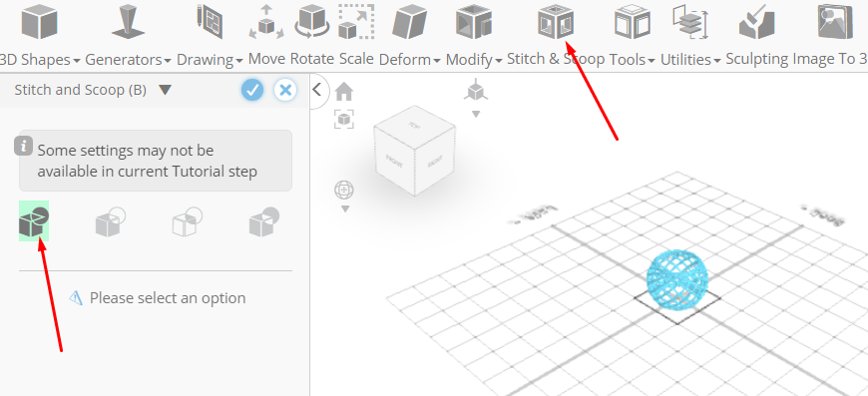Open the Deform dropdown menu

tap(410, 34)
